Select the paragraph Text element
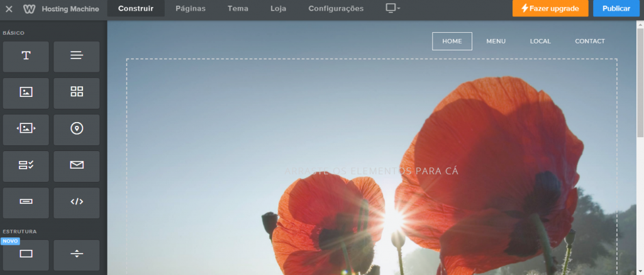This screenshot has width=644, height=275. coord(76,57)
